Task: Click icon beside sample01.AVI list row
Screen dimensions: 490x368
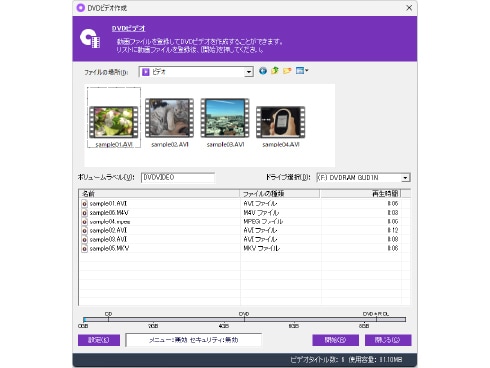Action: [x=85, y=204]
